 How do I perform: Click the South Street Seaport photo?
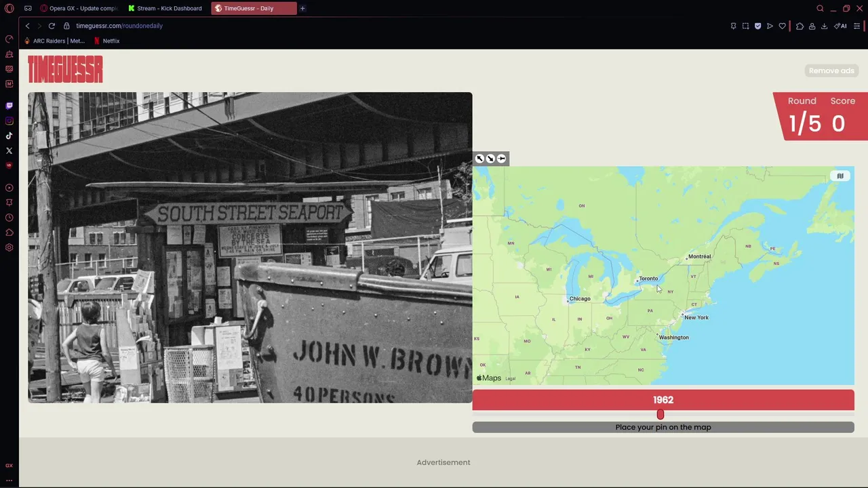point(250,247)
